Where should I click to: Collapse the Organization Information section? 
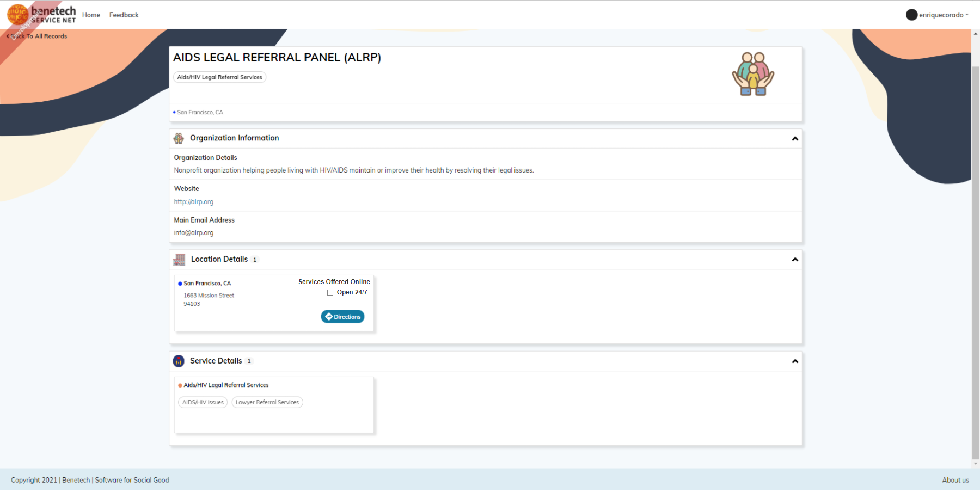(795, 139)
